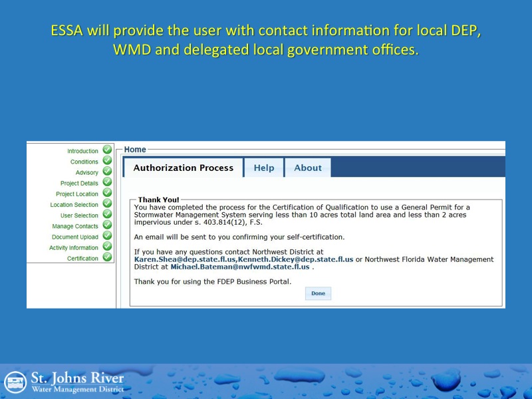Image resolution: width=532 pixels, height=399 pixels.
Task: Navigate to the Activity Information step
Action: tap(73, 248)
